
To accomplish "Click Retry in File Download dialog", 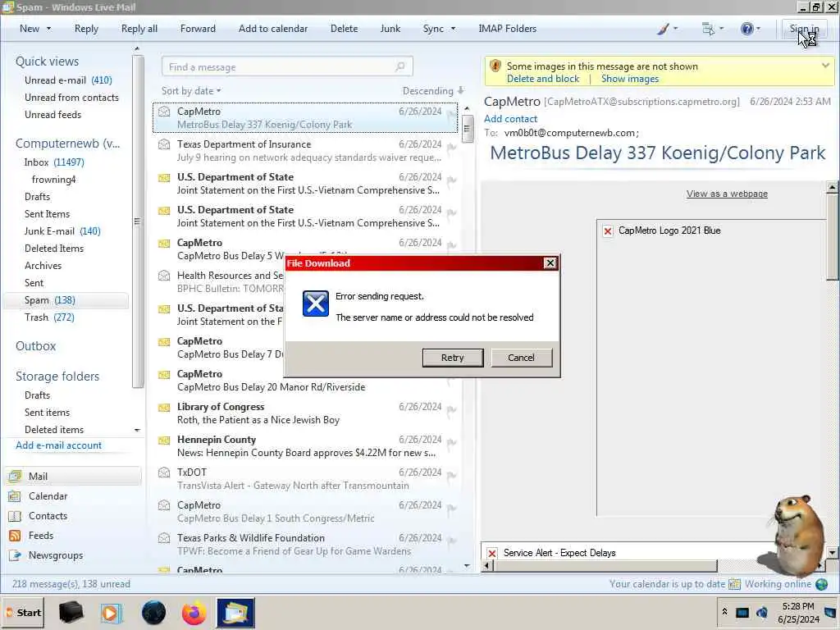I will (x=453, y=358).
